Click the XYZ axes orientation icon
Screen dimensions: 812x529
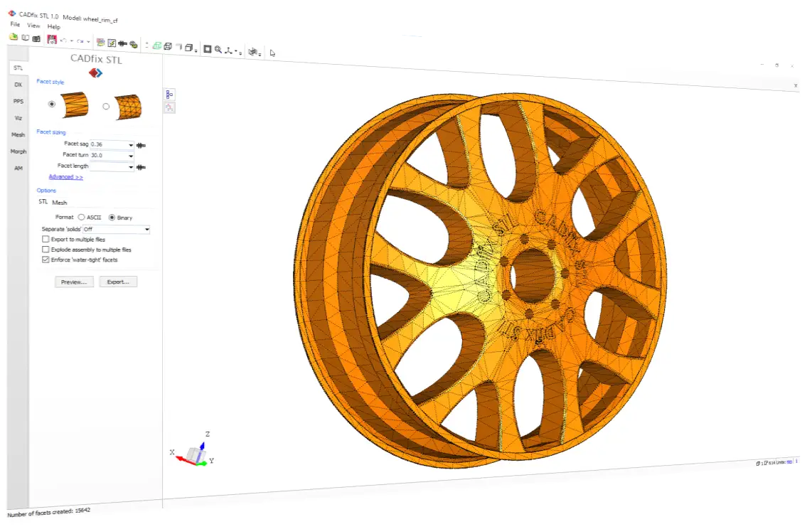click(x=228, y=50)
